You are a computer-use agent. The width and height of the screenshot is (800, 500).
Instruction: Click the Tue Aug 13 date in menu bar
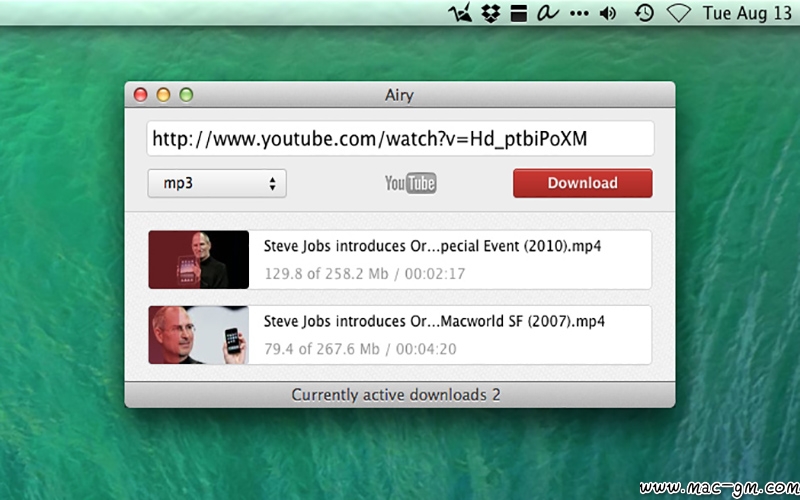click(747, 13)
